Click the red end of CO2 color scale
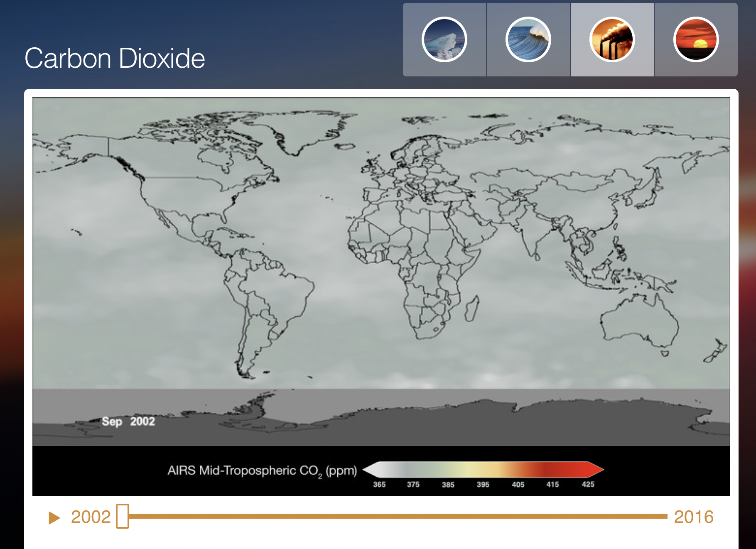This screenshot has height=549, width=756. tap(594, 470)
